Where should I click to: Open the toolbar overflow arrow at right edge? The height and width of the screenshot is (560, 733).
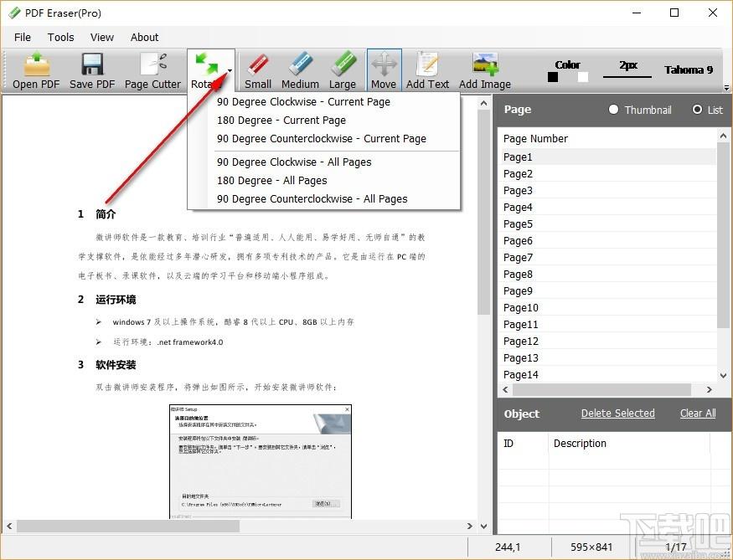726,87
